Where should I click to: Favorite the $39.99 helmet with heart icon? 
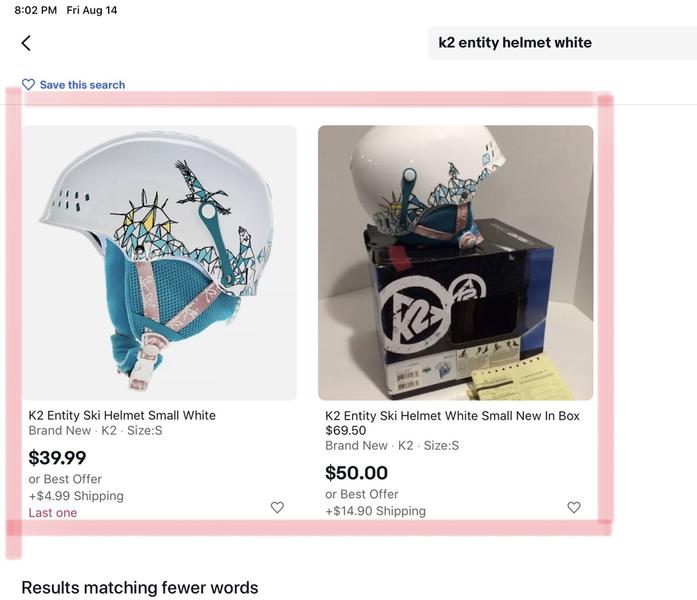point(277,507)
